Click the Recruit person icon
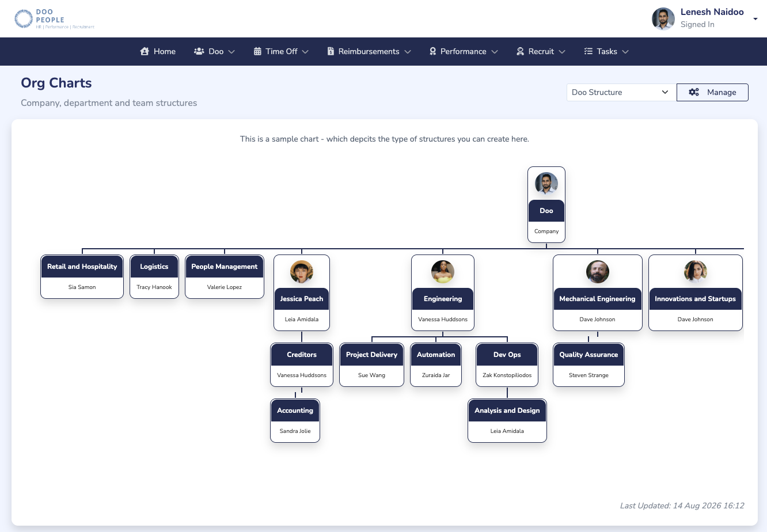This screenshot has height=532, width=767. [x=520, y=51]
